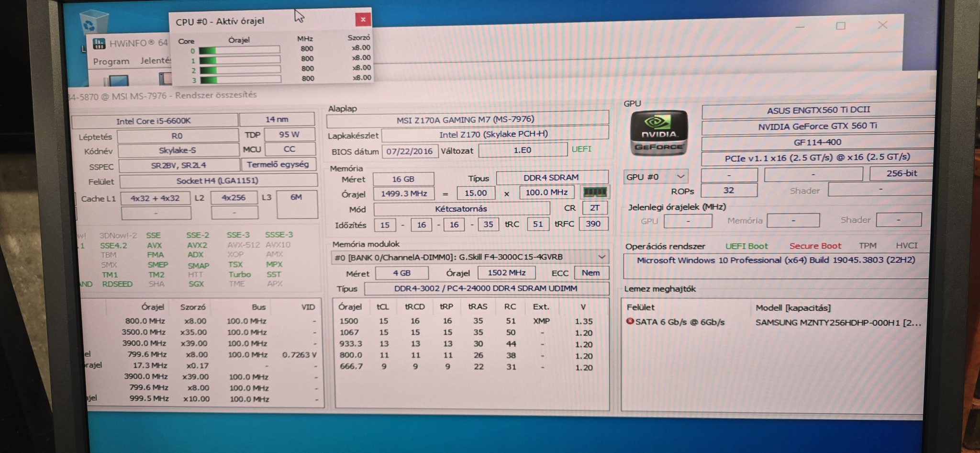
Task: Click the ASUS ENGTX560 Ti DCII field
Action: [x=818, y=110]
